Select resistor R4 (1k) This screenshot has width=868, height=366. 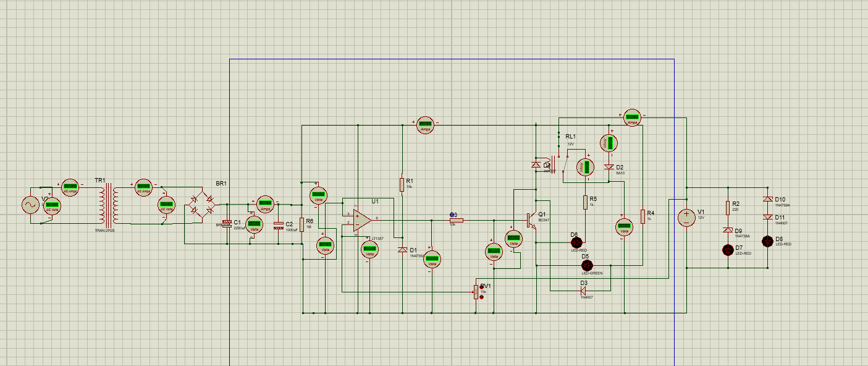pyautogui.click(x=643, y=216)
